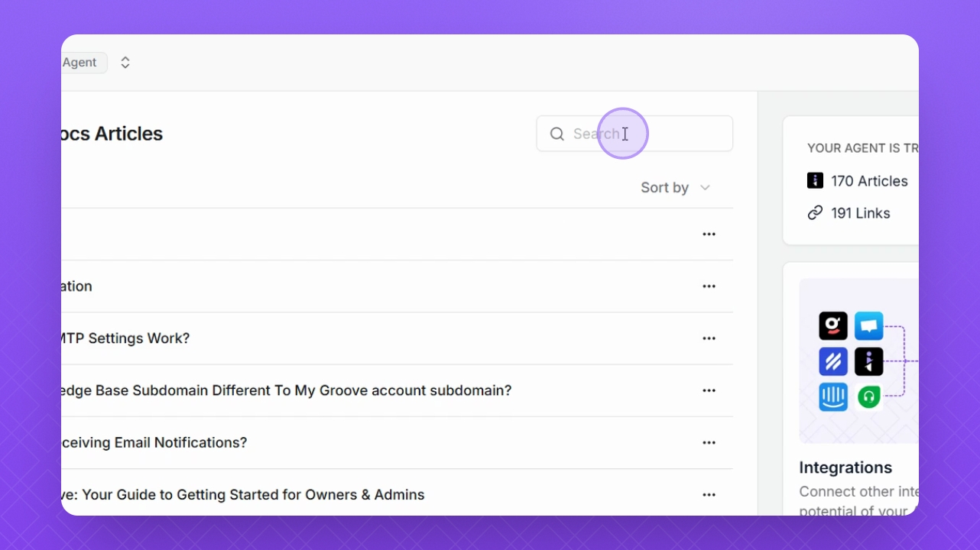Open the three-dot menu for the 'ation' row
980x550 pixels.
709,286
